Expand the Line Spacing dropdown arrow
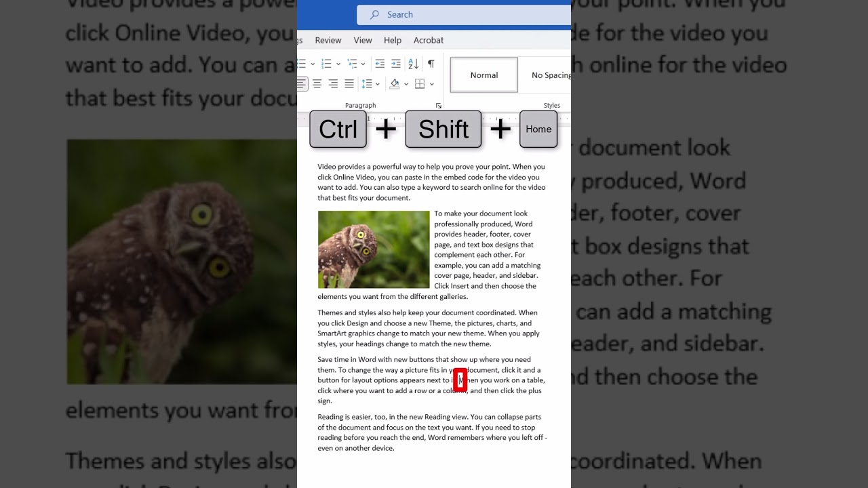Viewport: 868px width, 488px height. pyautogui.click(x=378, y=84)
